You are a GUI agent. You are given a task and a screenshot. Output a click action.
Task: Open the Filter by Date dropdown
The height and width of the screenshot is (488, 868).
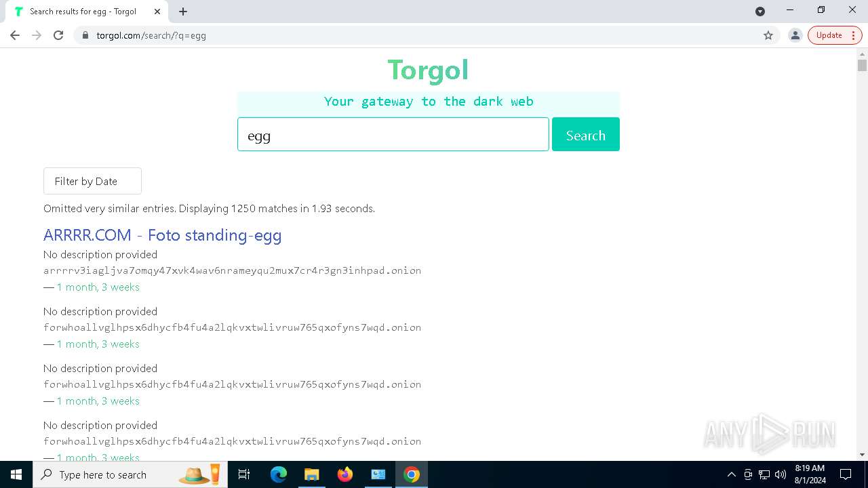92,181
